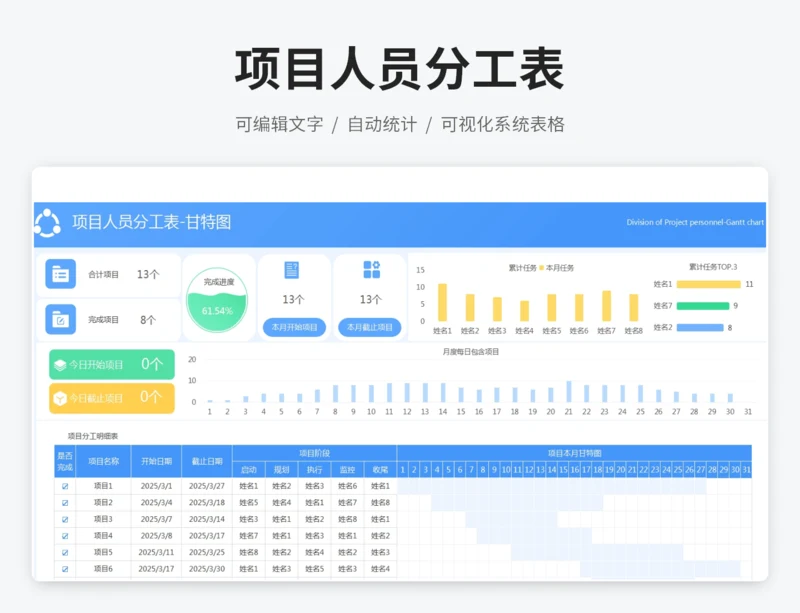The height and width of the screenshot is (613, 800).
Task: Click the 累计任务TOP.3 chart title
Action: [x=713, y=267]
